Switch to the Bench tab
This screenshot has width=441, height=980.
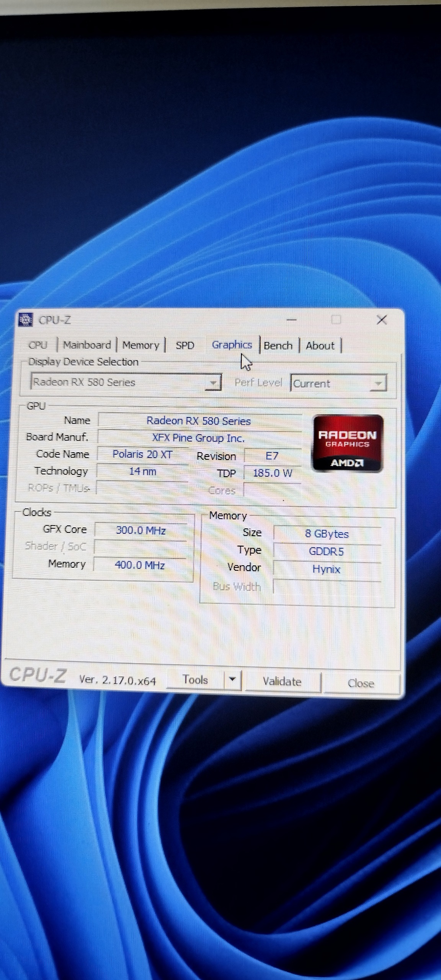(x=278, y=346)
